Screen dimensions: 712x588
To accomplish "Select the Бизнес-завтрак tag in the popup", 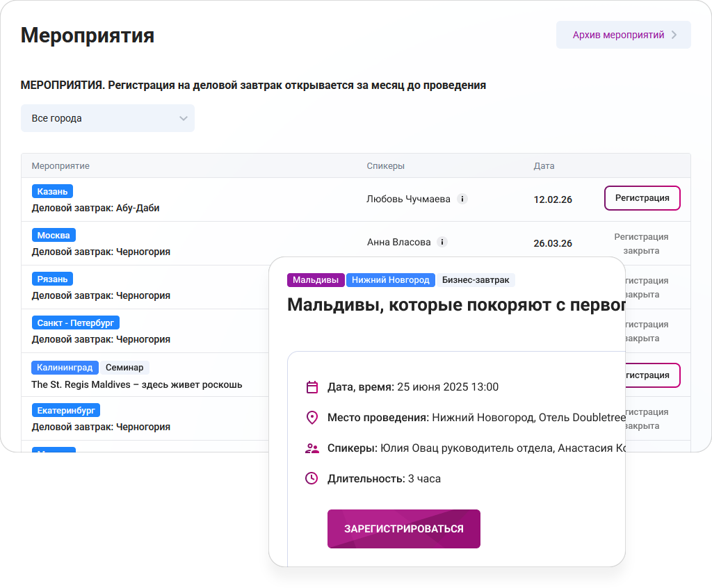I will click(x=476, y=280).
